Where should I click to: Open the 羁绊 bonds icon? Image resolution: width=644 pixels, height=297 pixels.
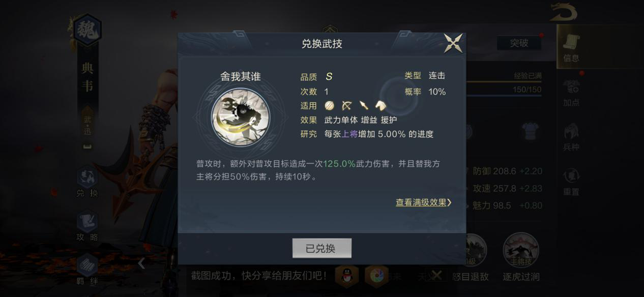[87, 269]
